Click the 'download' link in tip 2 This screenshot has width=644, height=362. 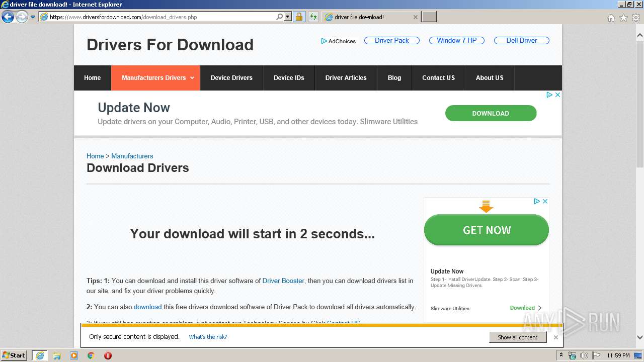147,307
